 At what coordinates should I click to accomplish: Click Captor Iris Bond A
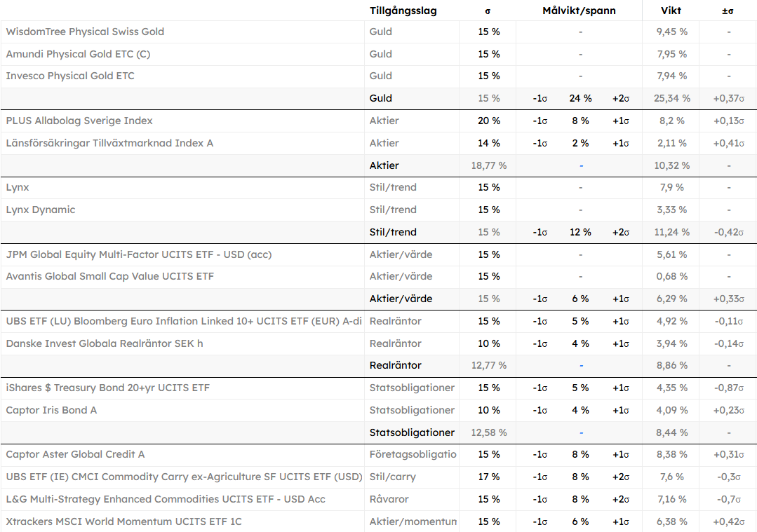click(51, 410)
